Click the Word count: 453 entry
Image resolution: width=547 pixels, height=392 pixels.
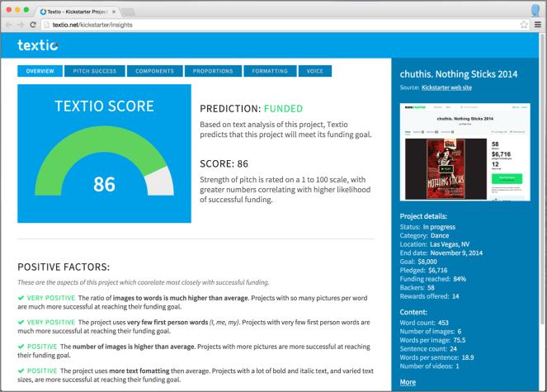(x=424, y=323)
